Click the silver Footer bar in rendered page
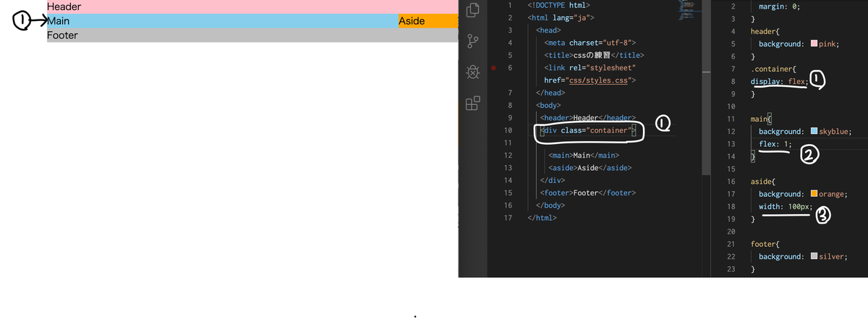The height and width of the screenshot is (330, 868). tap(252, 35)
